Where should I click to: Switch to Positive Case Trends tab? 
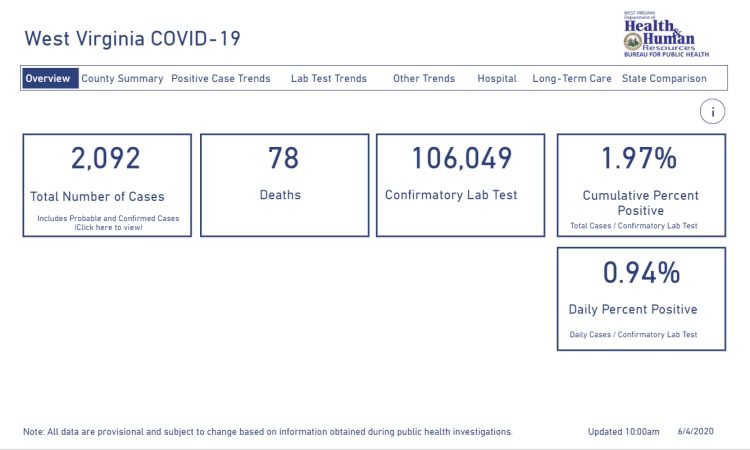coord(221,78)
